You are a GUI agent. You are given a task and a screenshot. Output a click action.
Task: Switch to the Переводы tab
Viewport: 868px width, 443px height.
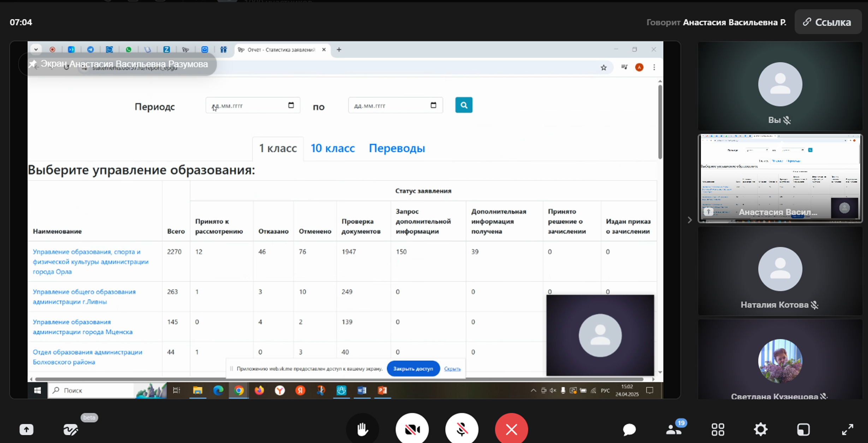397,148
